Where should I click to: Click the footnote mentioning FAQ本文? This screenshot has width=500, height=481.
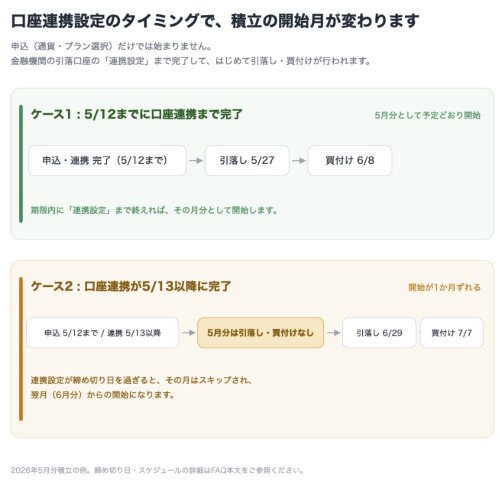[x=157, y=470]
